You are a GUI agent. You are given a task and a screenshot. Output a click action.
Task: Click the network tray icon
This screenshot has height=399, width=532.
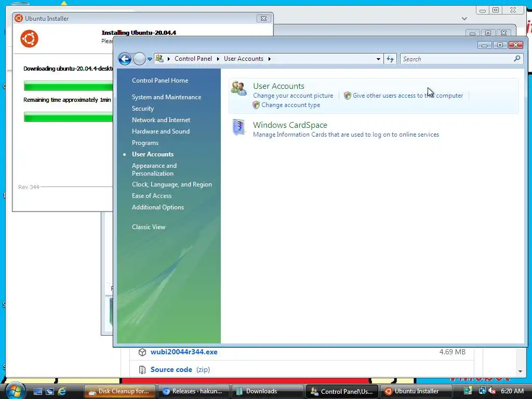click(482, 391)
